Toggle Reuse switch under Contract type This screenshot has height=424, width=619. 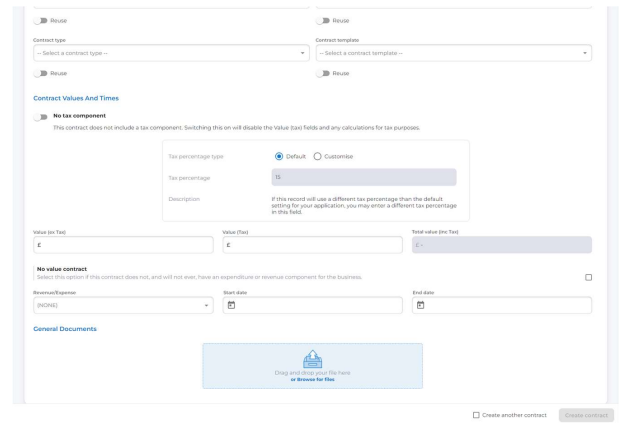click(39, 73)
